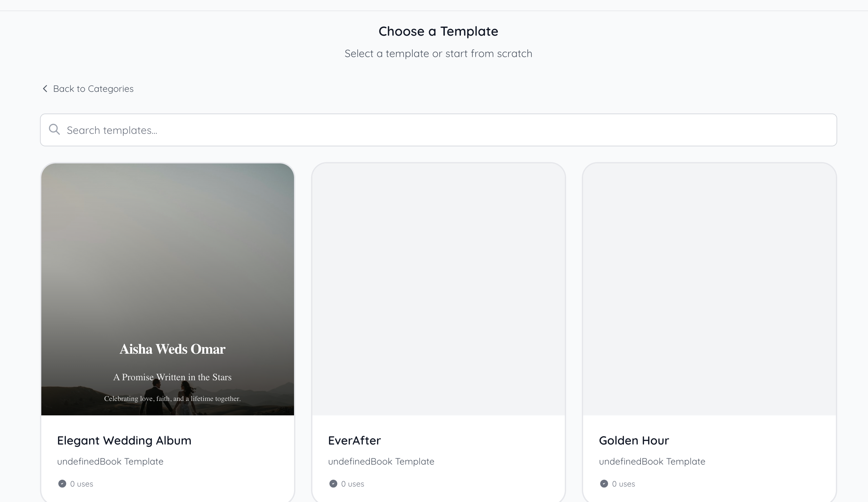Click the EverAfter template title

click(x=354, y=441)
